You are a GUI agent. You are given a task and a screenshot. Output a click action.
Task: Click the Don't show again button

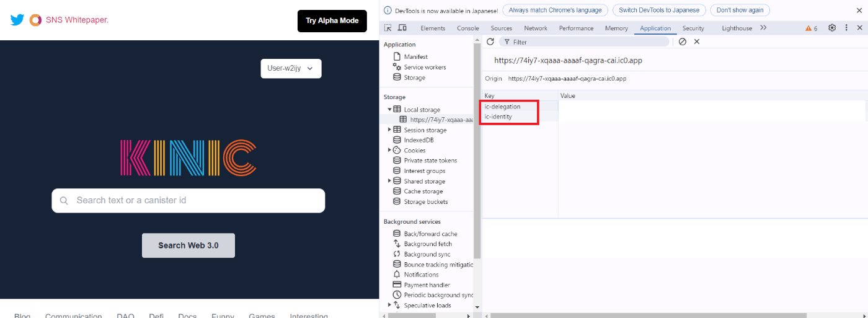pos(740,10)
